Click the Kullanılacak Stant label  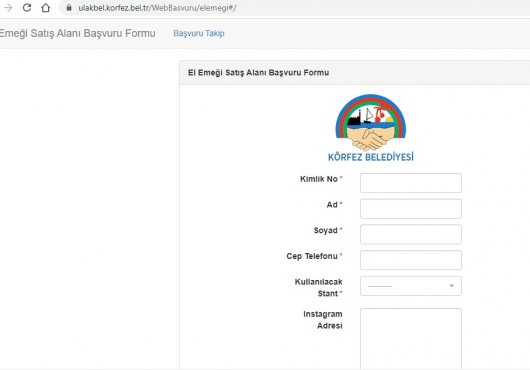point(319,288)
